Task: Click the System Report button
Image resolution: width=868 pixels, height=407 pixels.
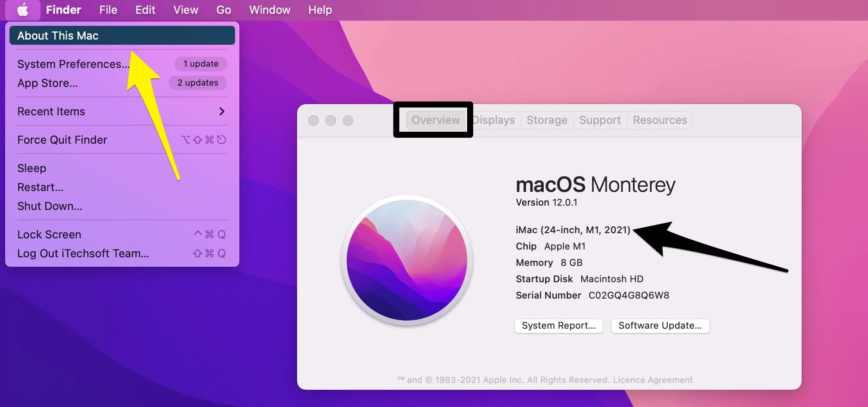Action: 558,326
